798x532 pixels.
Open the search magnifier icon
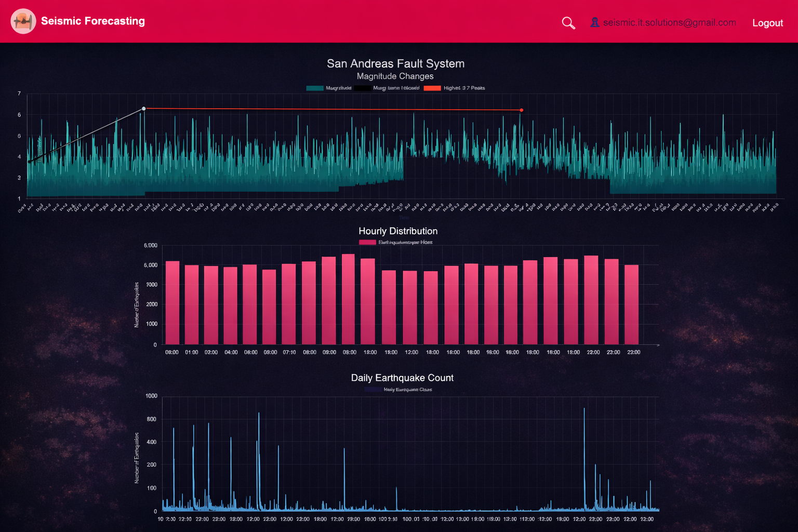pyautogui.click(x=568, y=23)
